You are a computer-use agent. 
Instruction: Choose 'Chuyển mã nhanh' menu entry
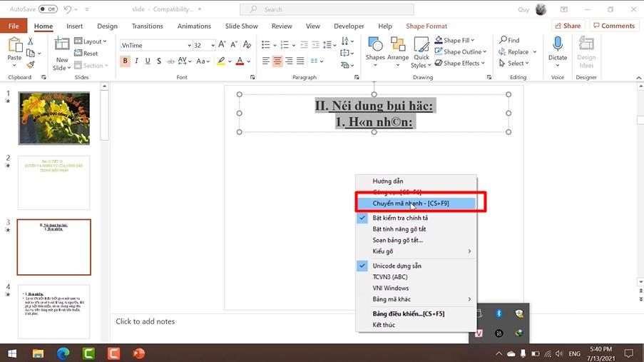pos(411,203)
